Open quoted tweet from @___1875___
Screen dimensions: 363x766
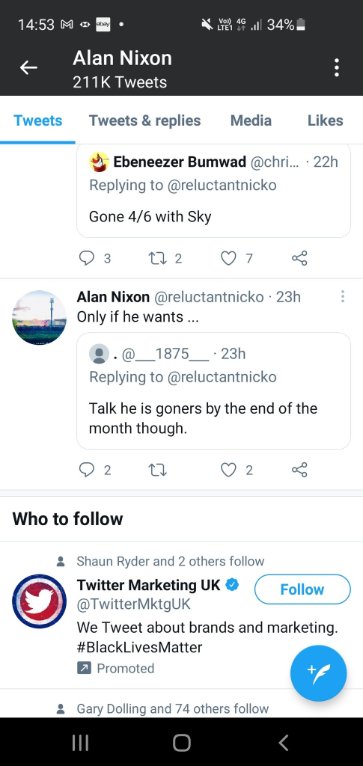tap(214, 391)
